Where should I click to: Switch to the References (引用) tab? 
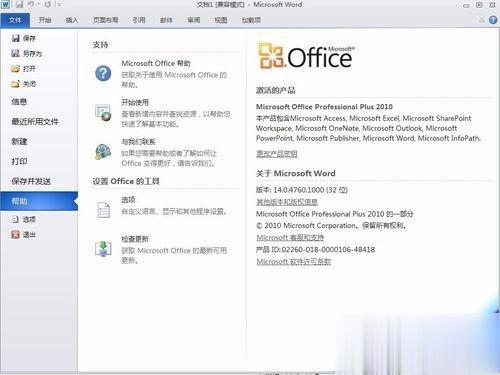click(x=139, y=20)
